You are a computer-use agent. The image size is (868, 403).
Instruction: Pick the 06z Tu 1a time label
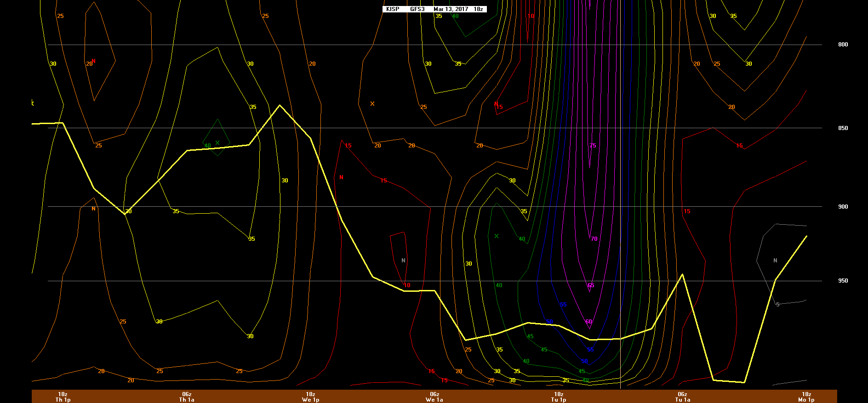click(682, 397)
